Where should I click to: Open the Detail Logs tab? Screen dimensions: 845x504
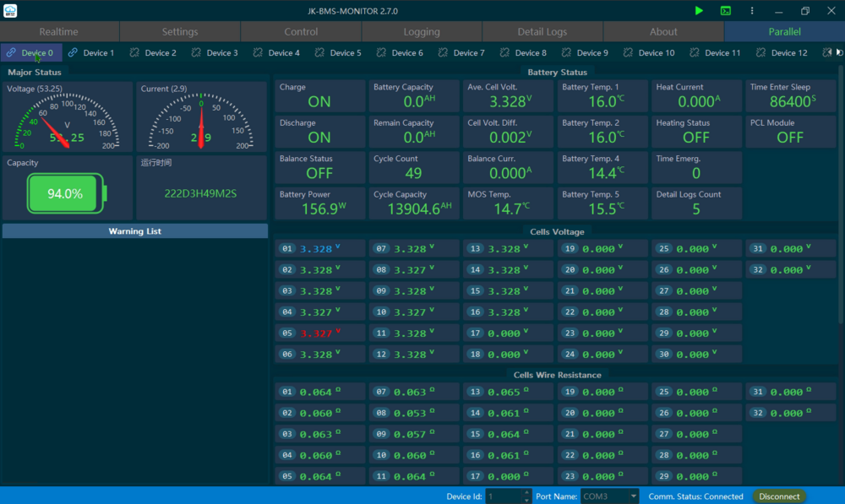[542, 31]
